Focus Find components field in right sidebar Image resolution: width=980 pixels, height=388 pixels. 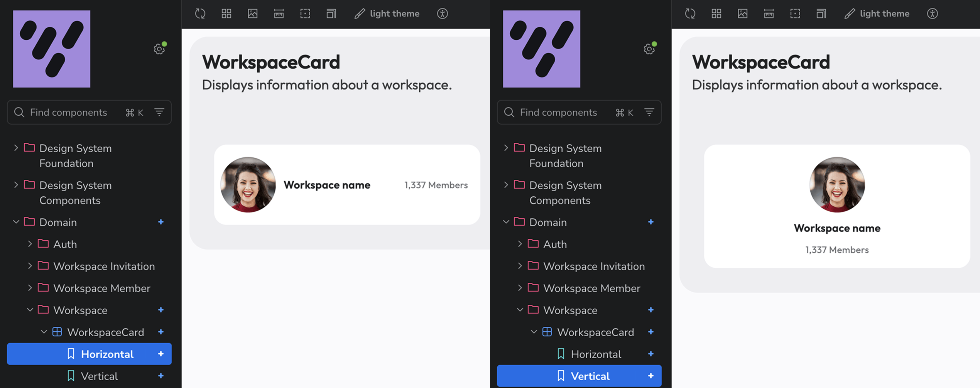579,112
